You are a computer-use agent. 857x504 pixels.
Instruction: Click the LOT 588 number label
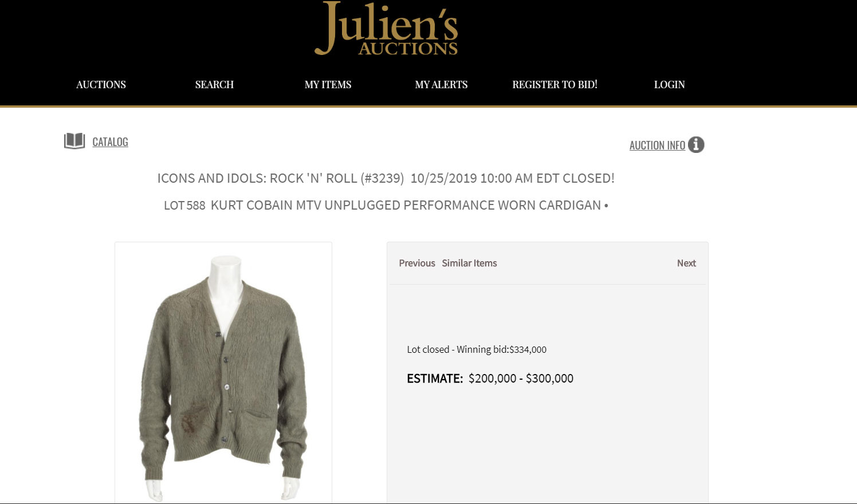(x=184, y=205)
